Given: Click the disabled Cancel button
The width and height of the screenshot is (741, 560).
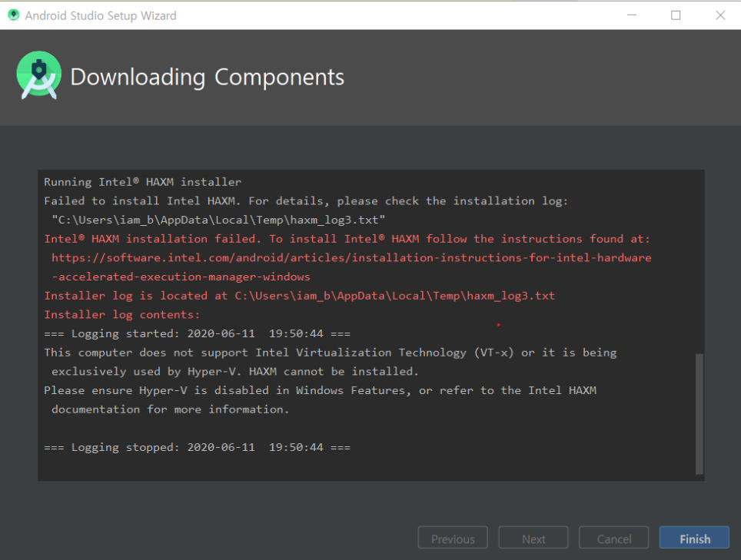Looking at the screenshot, I should coord(614,538).
